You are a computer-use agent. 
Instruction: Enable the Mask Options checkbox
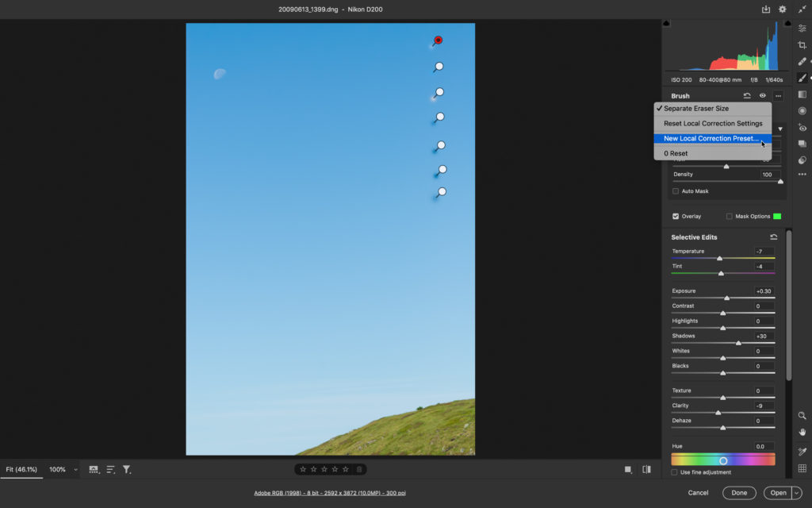[x=730, y=216]
